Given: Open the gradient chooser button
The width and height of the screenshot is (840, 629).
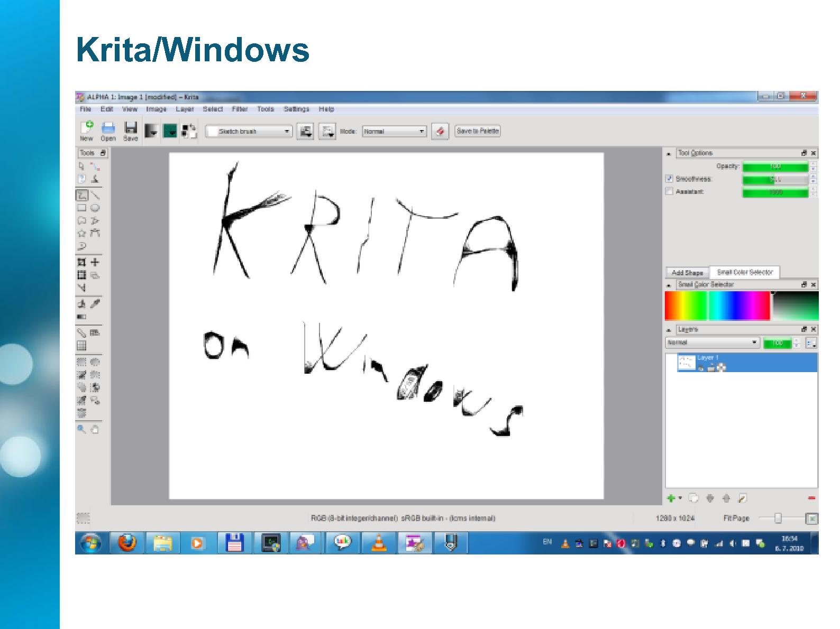Looking at the screenshot, I should coord(151,131).
